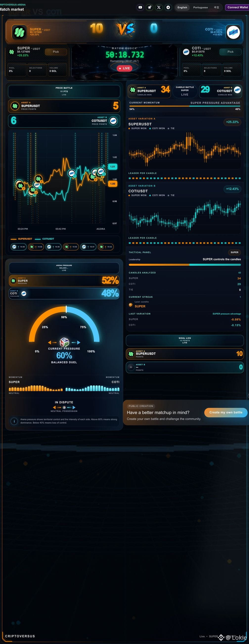Click the current momentum 54%/46% bar

pos(185,106)
